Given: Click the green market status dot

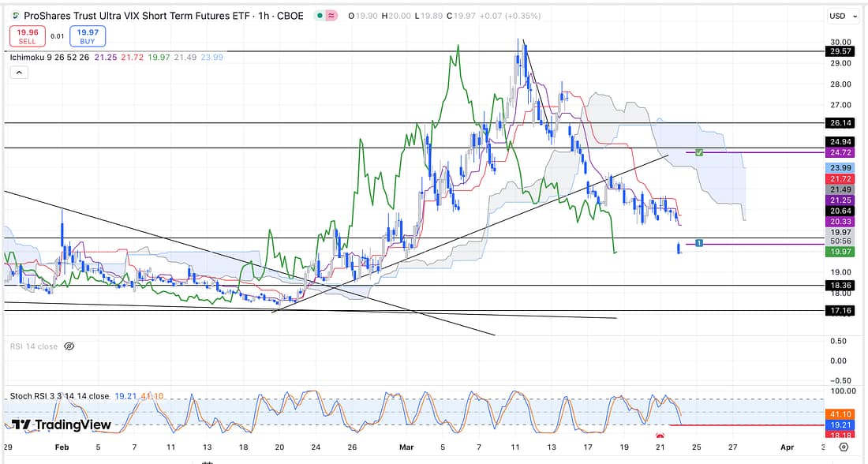Looking at the screenshot, I should 315,16.
